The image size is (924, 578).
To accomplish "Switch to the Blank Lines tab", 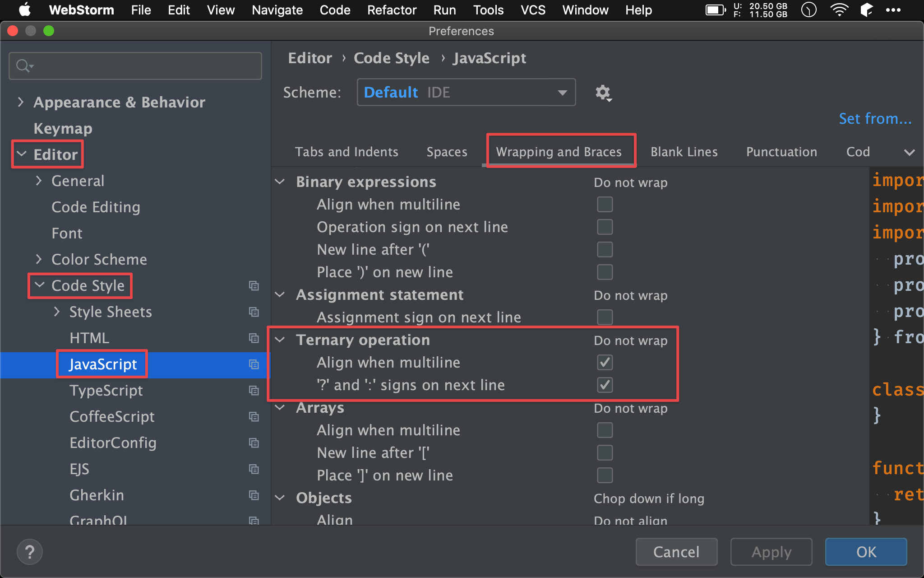I will [x=684, y=152].
